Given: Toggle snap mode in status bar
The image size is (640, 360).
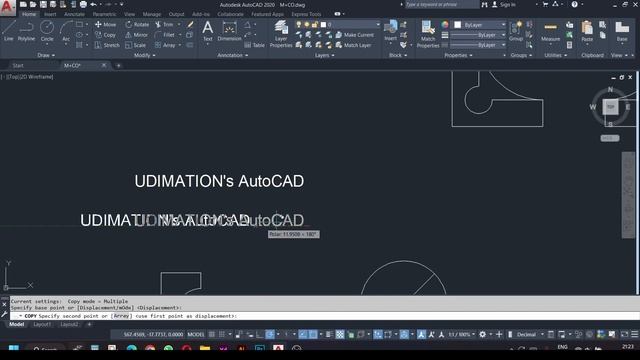Looking at the screenshot, I should pyautogui.click(x=222, y=334).
